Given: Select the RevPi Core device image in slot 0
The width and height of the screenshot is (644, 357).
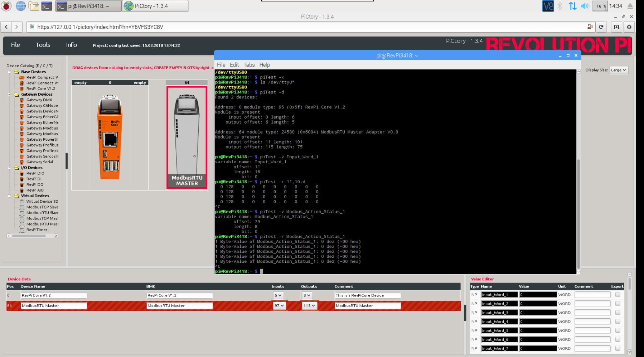Looking at the screenshot, I should tap(110, 138).
